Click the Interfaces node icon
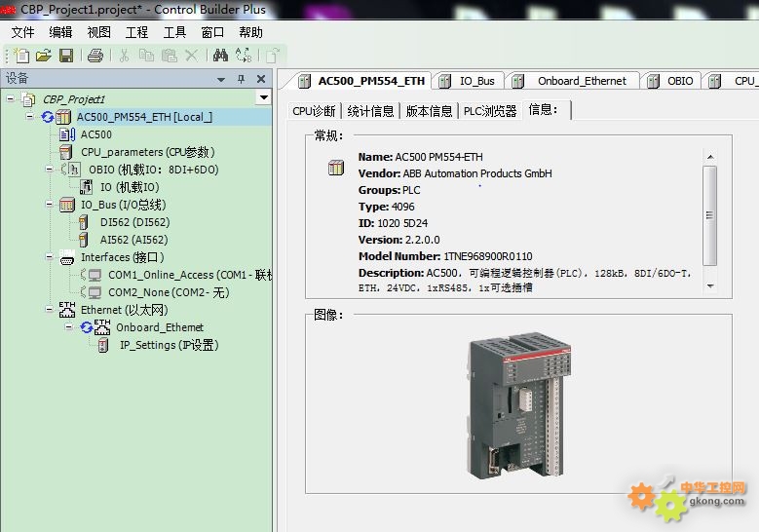Screen dimensions: 759x532 tap(67, 257)
